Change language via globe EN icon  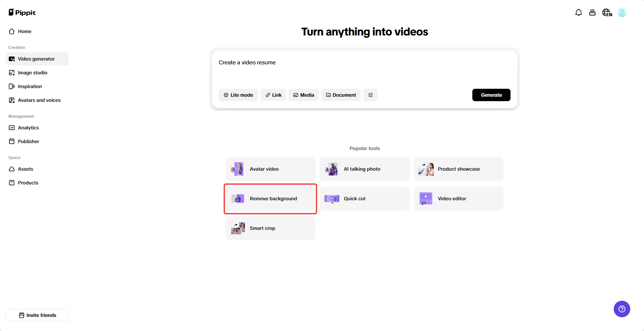607,13
